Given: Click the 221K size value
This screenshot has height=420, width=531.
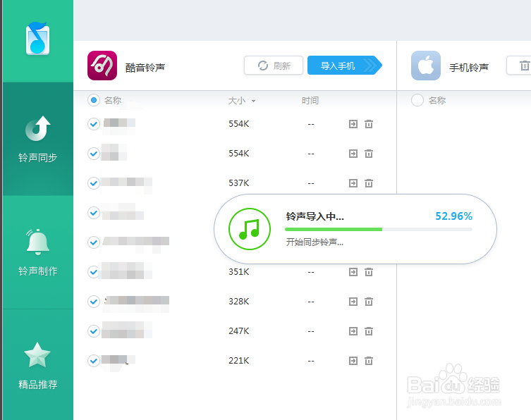Looking at the screenshot, I should tap(239, 361).
